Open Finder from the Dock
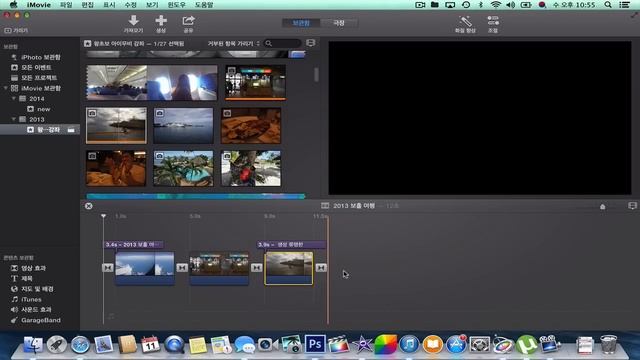The image size is (640, 360). [x=33, y=344]
